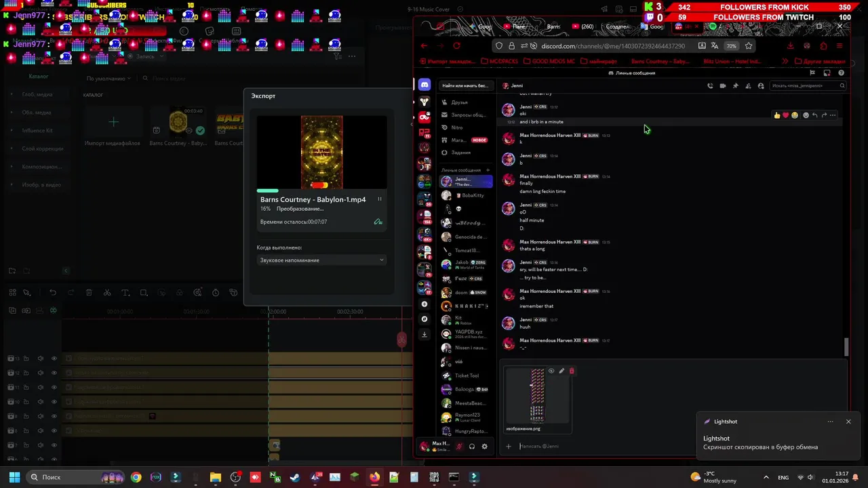868x488 pixels.
Task: Open add reaction emoji picker
Action: (x=806, y=115)
